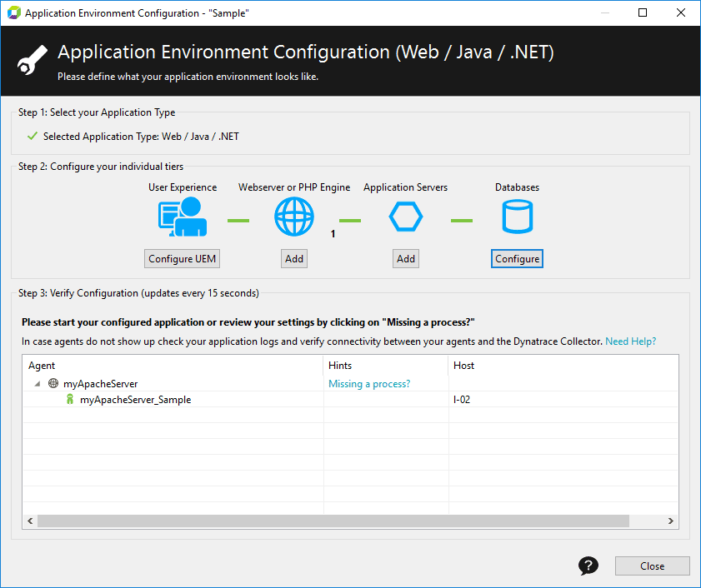Click the User Experience label

(x=183, y=187)
